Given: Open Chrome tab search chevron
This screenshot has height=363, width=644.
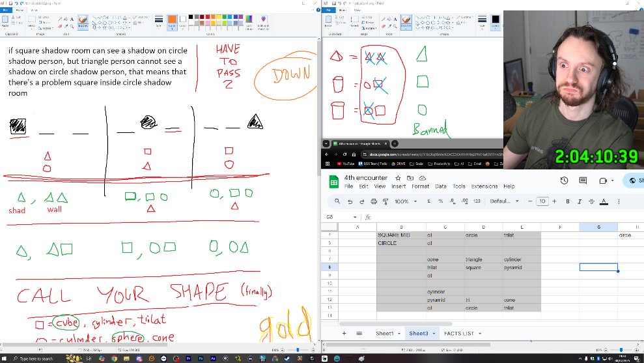Looking at the screenshot, I should tap(326, 143).
